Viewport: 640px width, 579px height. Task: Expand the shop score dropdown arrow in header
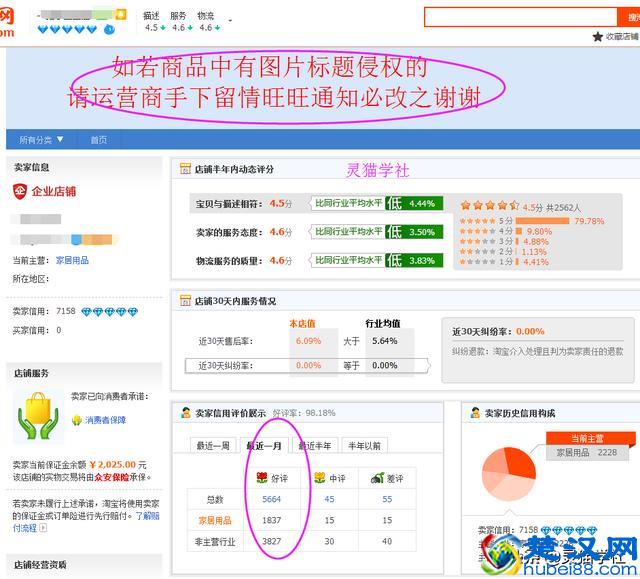(230, 20)
